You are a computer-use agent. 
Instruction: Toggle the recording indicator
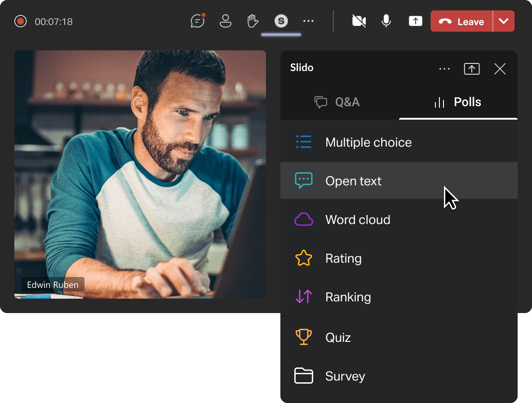click(x=21, y=21)
